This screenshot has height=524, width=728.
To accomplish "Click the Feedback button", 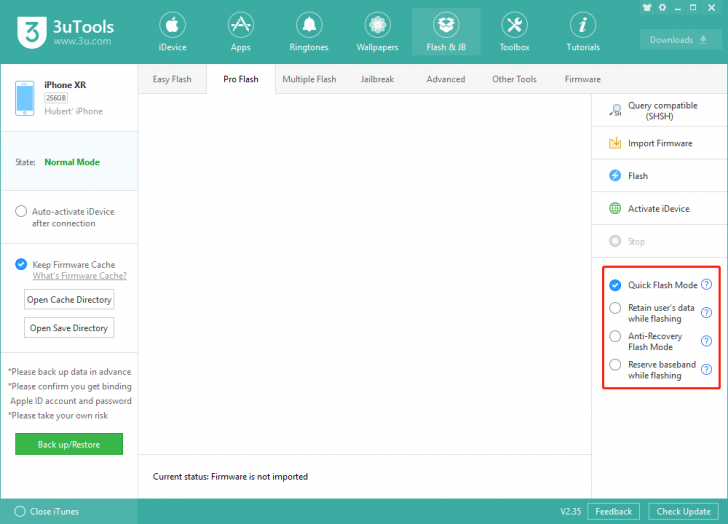I will pyautogui.click(x=613, y=511).
